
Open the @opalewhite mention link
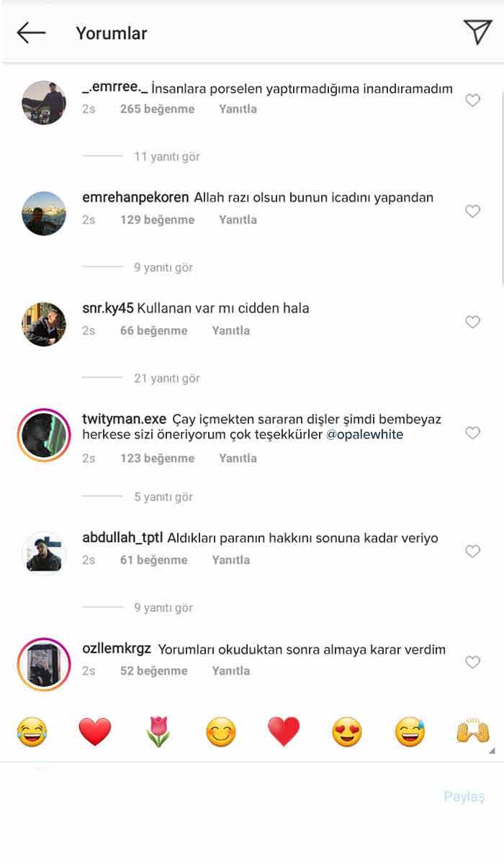pos(366,434)
